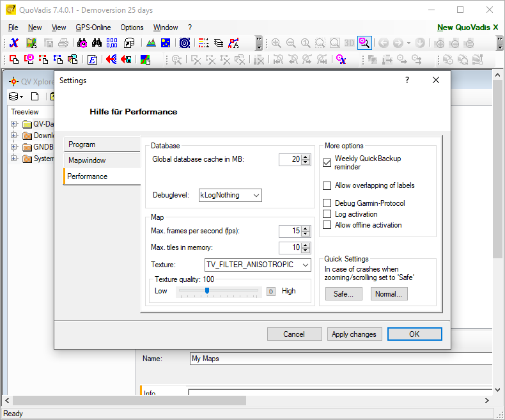Click the blue E editor icon

92,59
